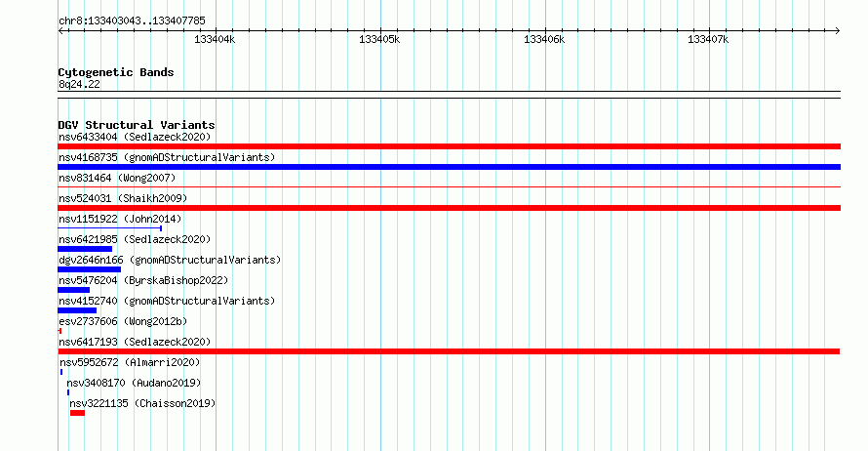Click the red bar under nsv6417193

[449, 351]
